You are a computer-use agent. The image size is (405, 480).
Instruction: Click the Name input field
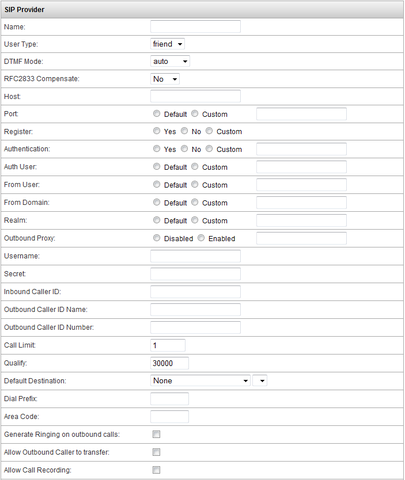click(x=195, y=26)
